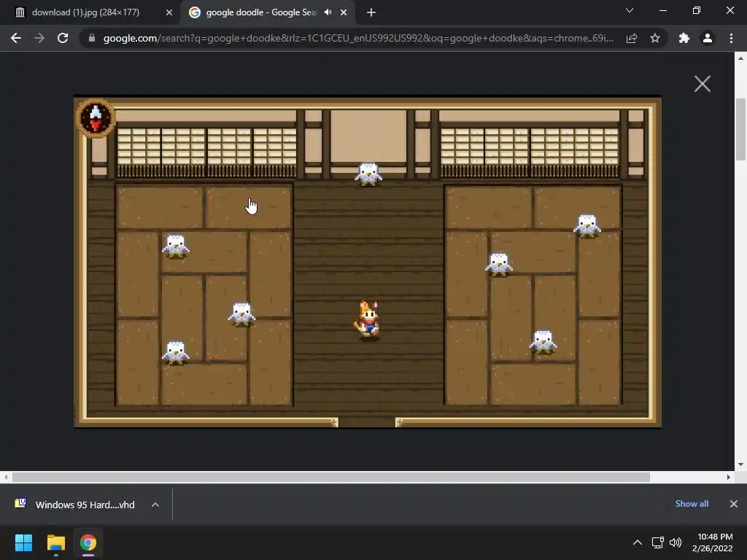Expand the tab search chevron
747x560 pixels.
(630, 10)
